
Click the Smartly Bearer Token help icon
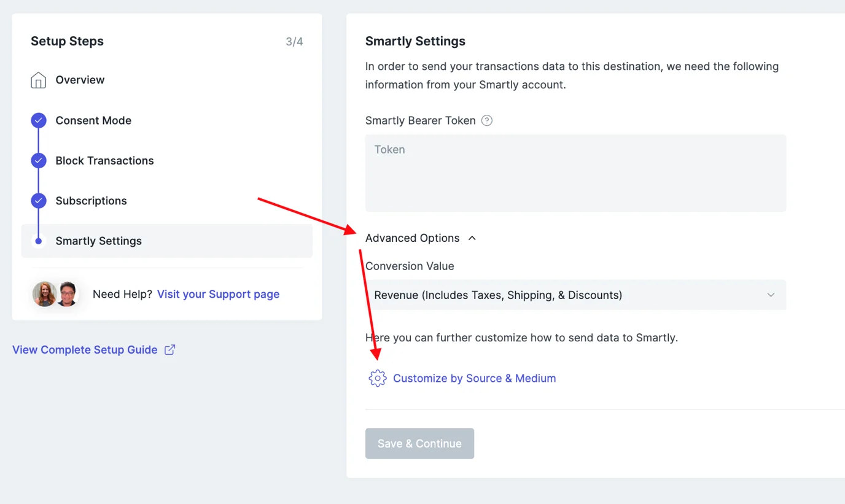[x=487, y=120]
